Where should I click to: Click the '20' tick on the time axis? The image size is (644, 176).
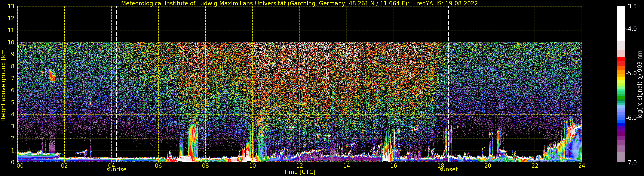488,166
